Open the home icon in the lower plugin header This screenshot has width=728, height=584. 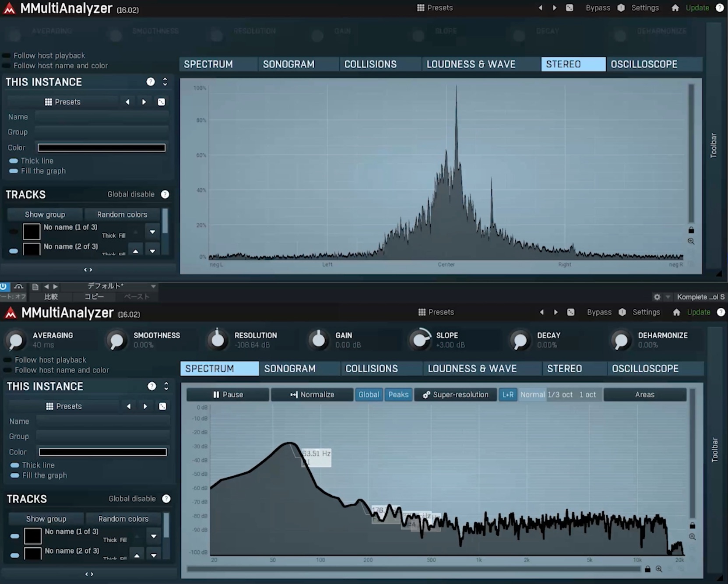(x=676, y=312)
